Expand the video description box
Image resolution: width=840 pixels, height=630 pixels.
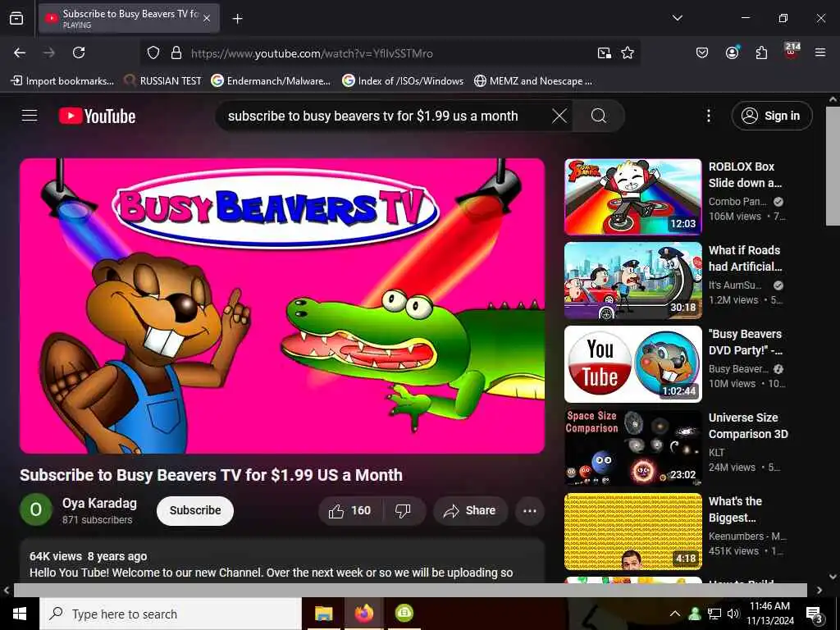click(x=282, y=561)
